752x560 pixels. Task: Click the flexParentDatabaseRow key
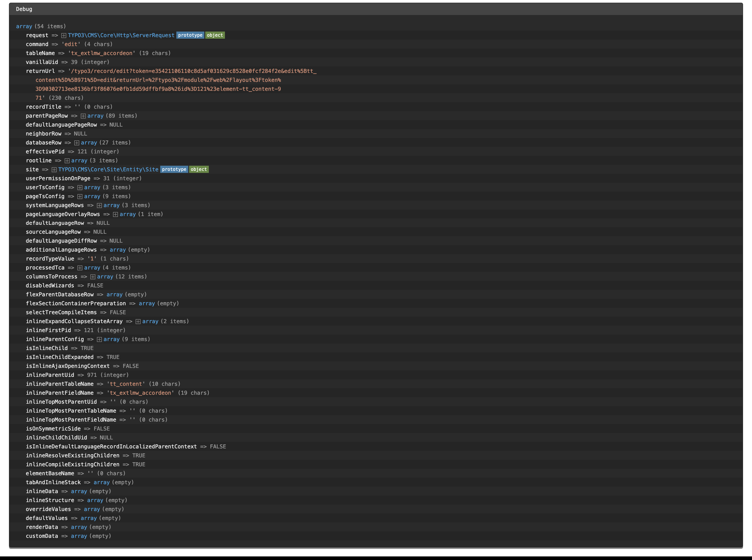[x=60, y=295]
